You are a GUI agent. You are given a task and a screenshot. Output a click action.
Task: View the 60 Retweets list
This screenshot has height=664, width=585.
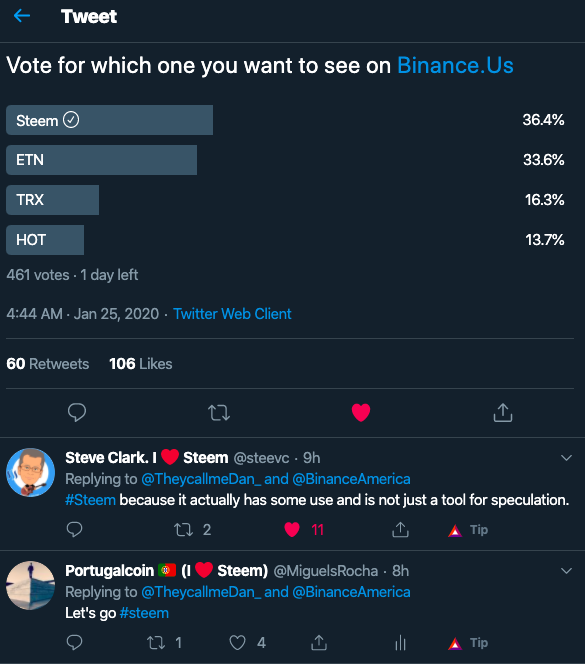48,364
